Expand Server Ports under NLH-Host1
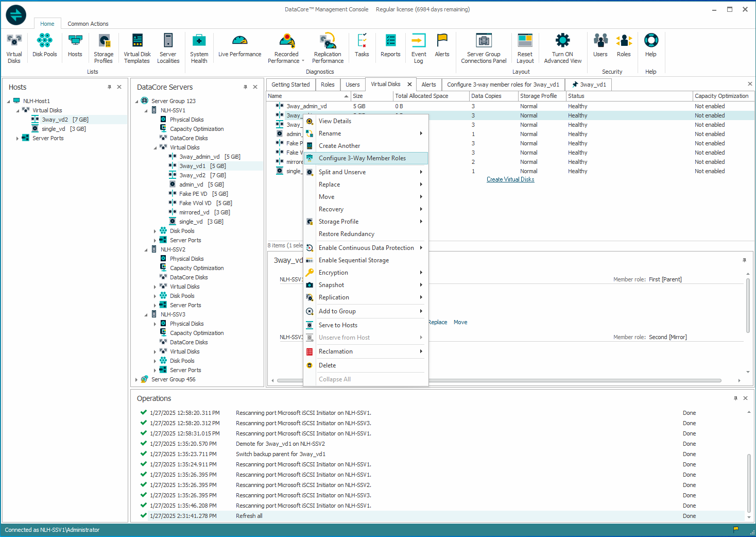Screen dimensions: 756x537 tap(18, 139)
